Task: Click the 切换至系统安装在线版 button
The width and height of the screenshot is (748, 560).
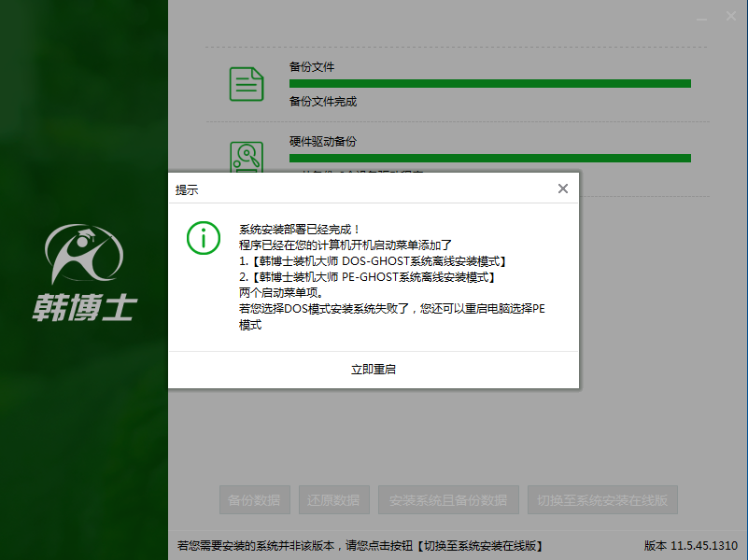Action: click(x=602, y=499)
